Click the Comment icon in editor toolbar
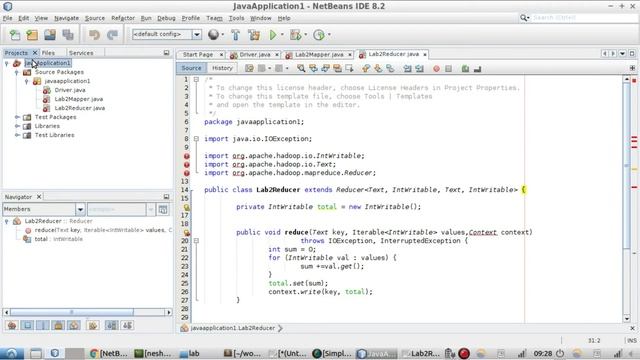Viewport: 640px width, 360px height. (465, 69)
